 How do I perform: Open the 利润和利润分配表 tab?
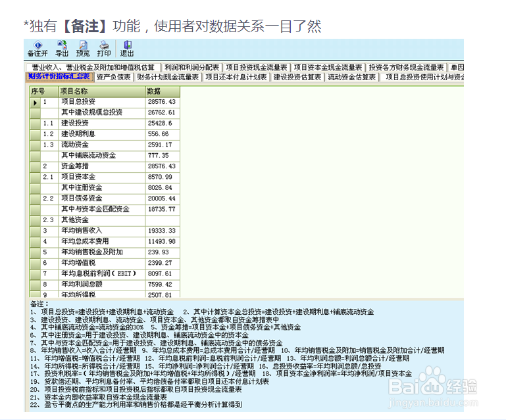click(x=191, y=67)
